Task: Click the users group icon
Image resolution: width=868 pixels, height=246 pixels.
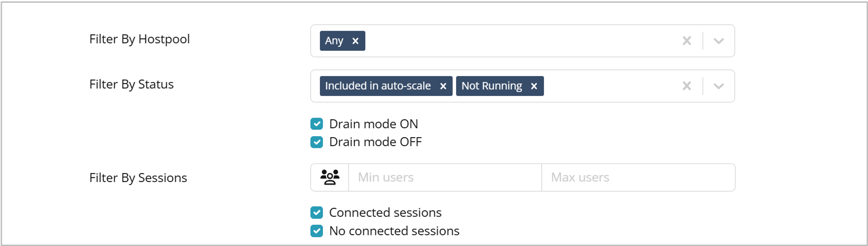Action: (x=330, y=177)
